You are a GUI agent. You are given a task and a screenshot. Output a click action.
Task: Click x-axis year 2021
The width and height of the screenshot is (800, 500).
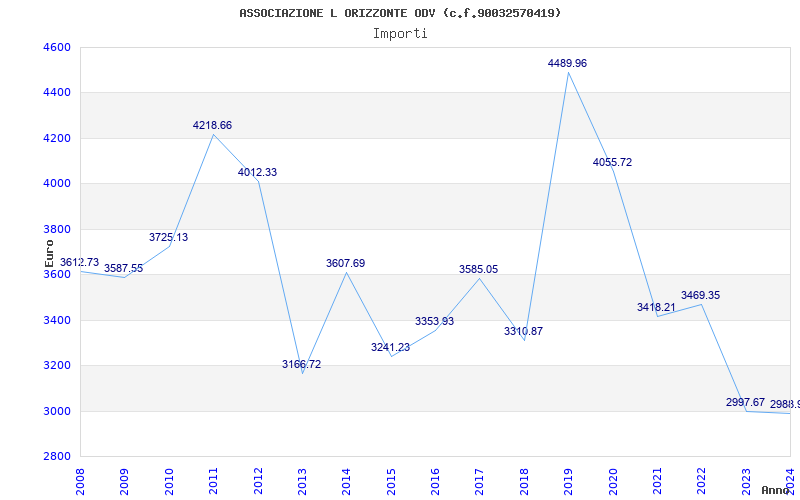coord(657,482)
